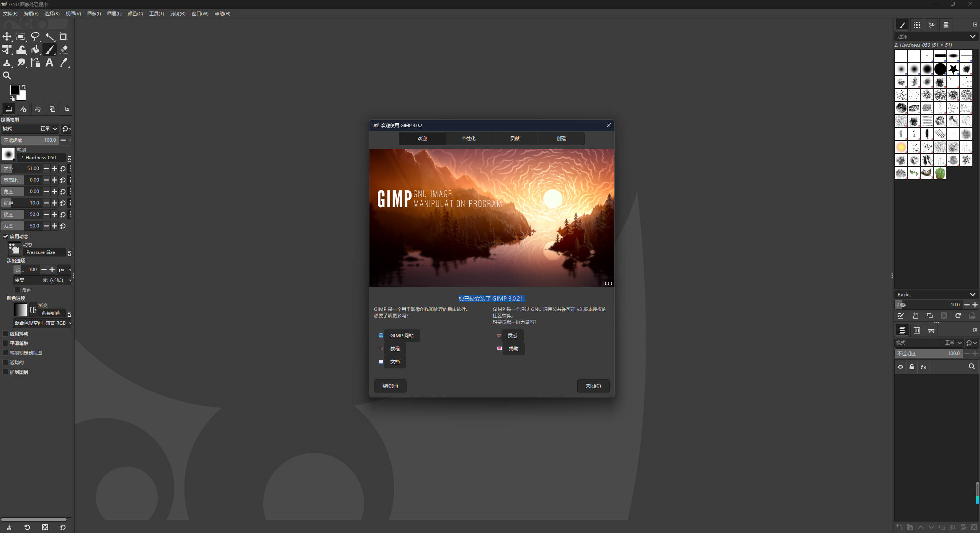Open the 混合色彩空间 dropdown

click(x=42, y=323)
